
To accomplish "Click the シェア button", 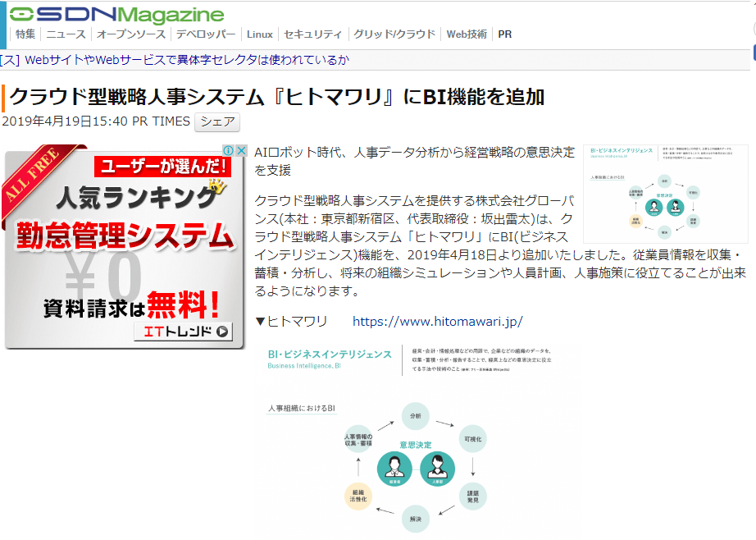I will coord(217,122).
